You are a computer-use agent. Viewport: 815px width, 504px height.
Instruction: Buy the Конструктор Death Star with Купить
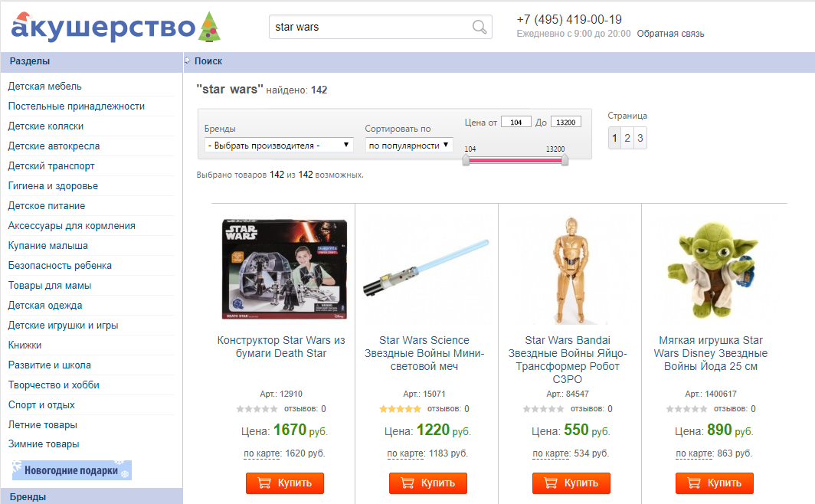tap(285, 483)
